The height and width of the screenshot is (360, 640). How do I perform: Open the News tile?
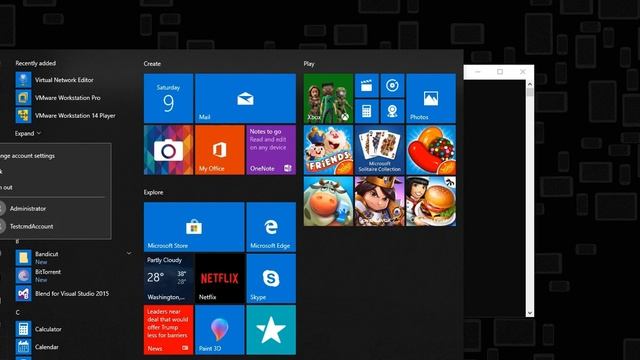[x=169, y=330]
